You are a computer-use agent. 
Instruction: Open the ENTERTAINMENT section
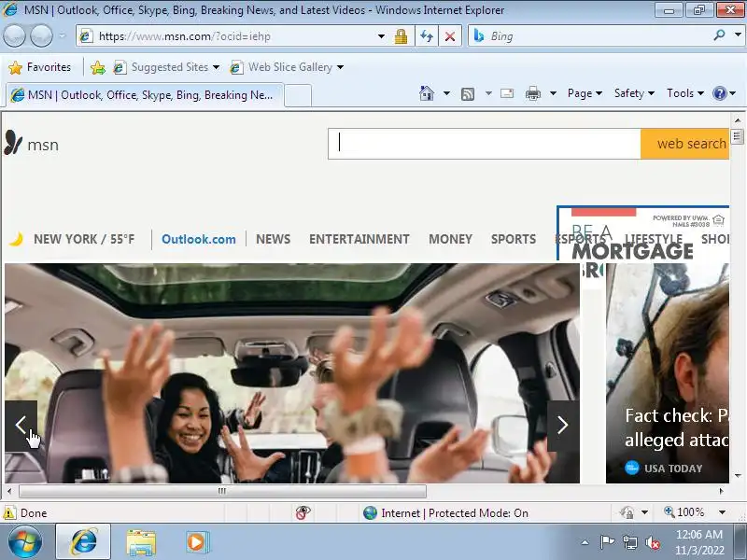point(359,239)
